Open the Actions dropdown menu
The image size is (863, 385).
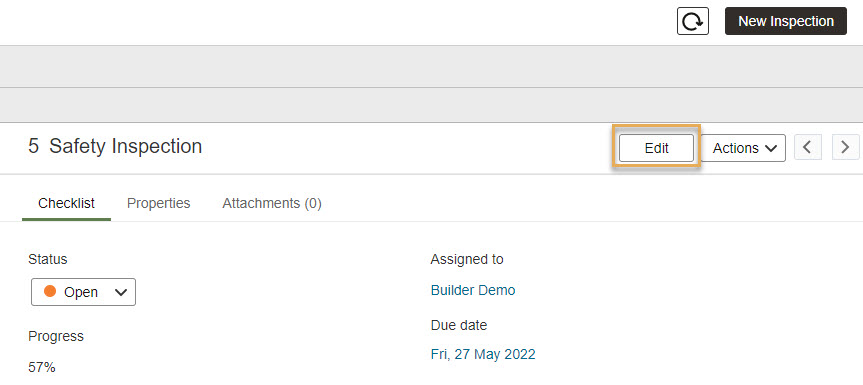click(743, 148)
